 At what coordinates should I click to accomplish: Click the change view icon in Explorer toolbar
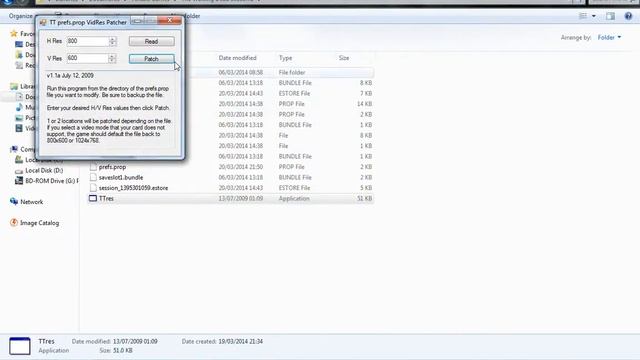583,16
